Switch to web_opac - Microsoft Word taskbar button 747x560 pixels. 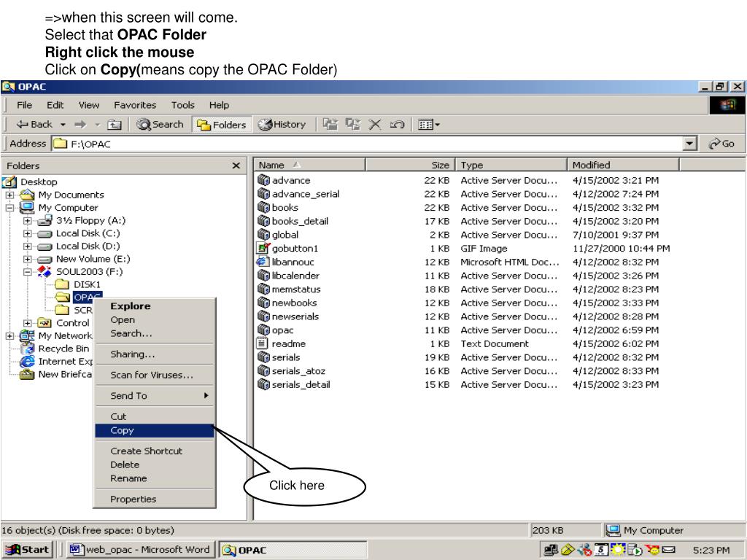coord(141,550)
